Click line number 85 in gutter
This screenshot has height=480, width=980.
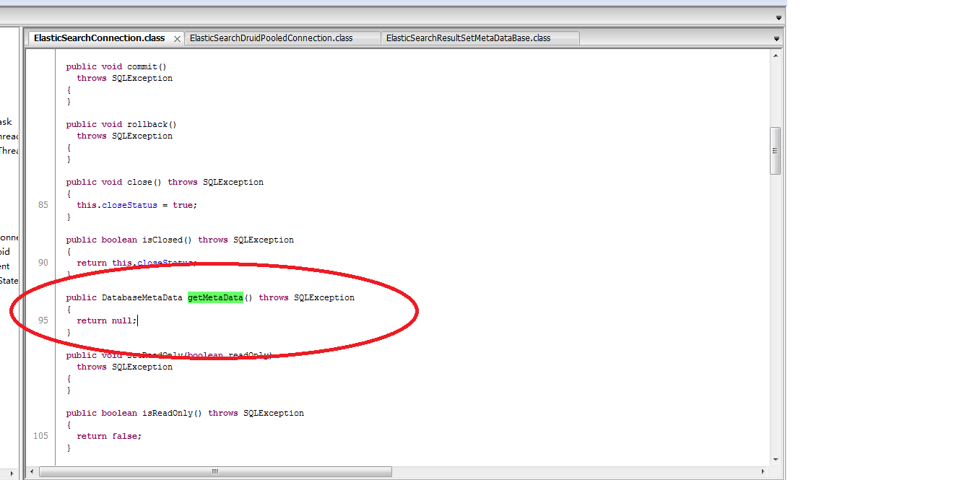pos(43,205)
